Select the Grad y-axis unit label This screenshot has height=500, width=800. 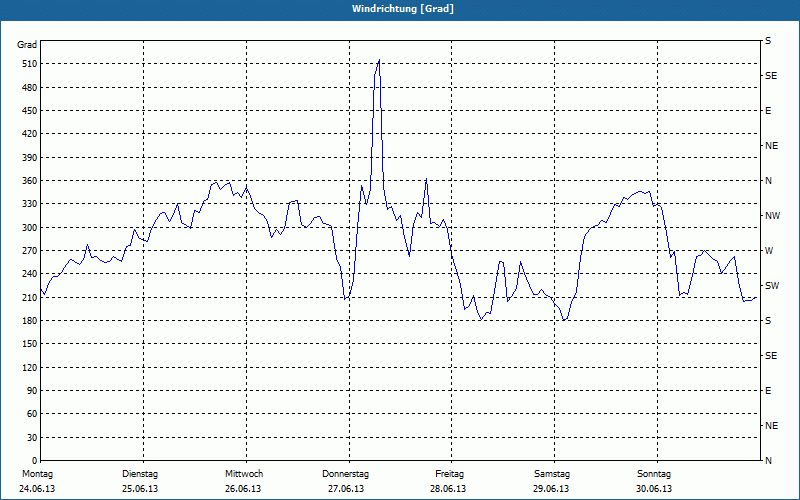[x=27, y=45]
